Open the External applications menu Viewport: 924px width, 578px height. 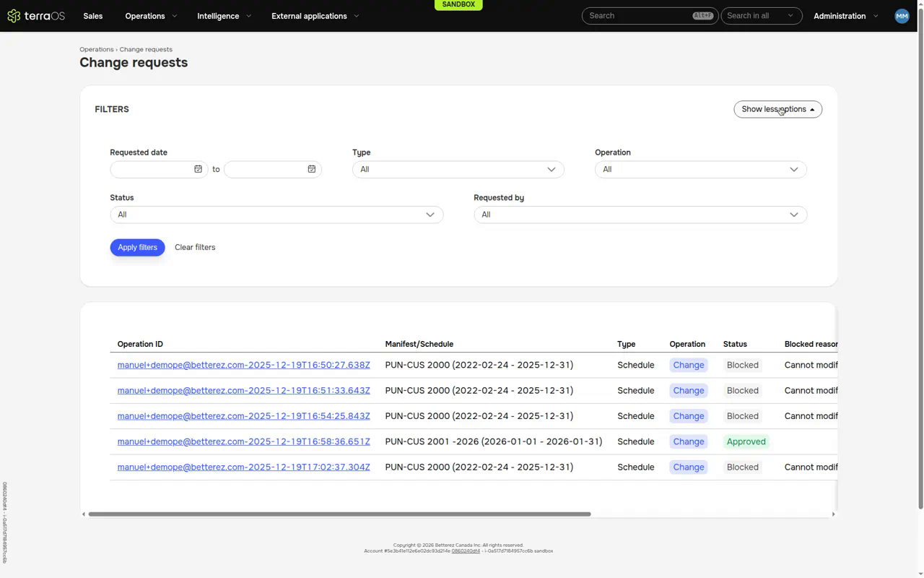(315, 16)
